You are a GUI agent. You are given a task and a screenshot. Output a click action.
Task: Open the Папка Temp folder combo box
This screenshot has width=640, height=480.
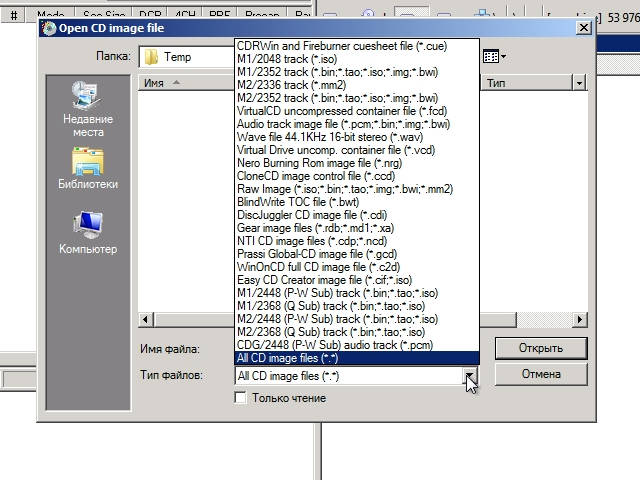click(187, 57)
